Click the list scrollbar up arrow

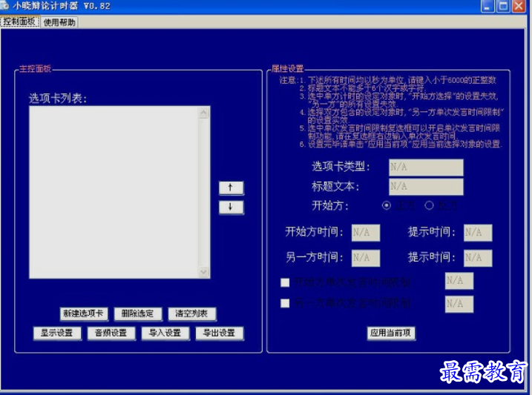pos(204,113)
